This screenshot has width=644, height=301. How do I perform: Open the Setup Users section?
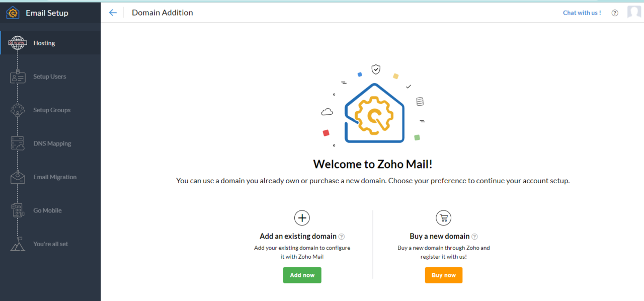pyautogui.click(x=49, y=77)
